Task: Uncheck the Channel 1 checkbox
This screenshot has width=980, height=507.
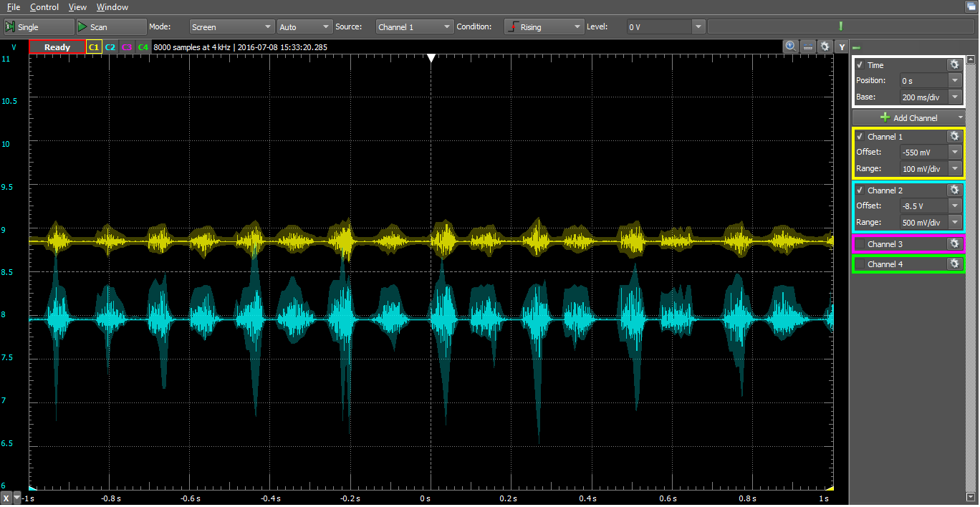Action: click(860, 137)
